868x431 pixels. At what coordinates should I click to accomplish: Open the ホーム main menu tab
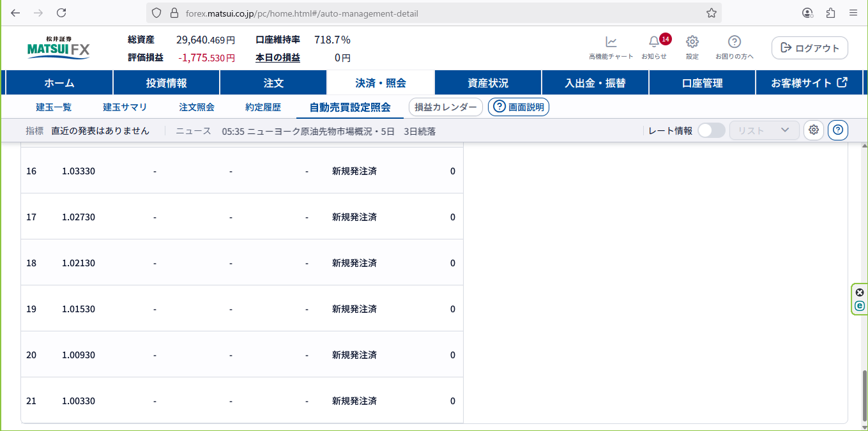(59, 82)
